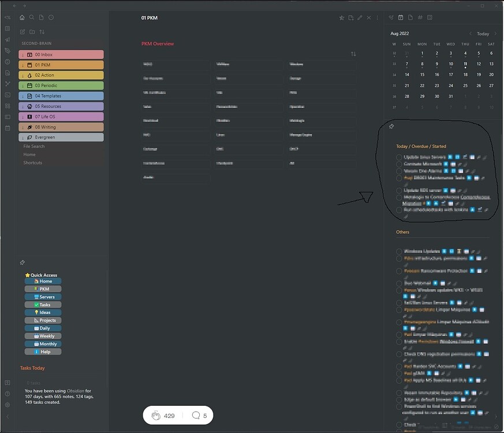Click the Today button above the calendar
Image resolution: width=504 pixels, height=433 pixels.
pos(483,33)
